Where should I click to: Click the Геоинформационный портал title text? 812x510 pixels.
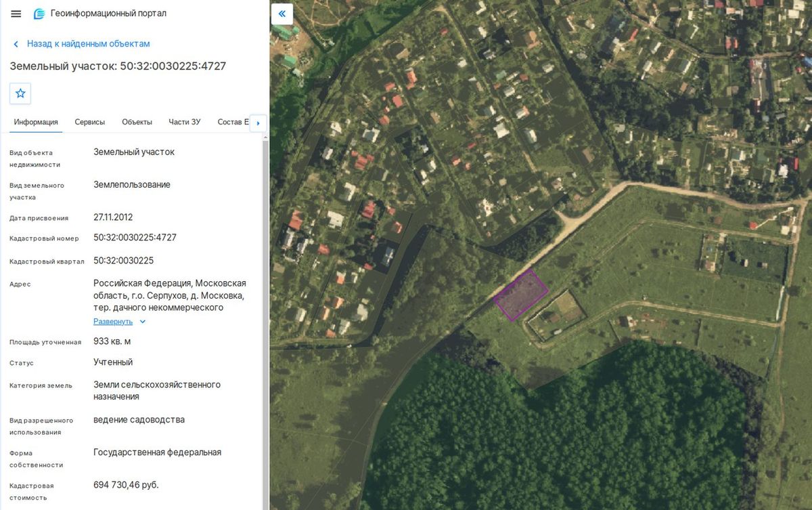click(108, 14)
